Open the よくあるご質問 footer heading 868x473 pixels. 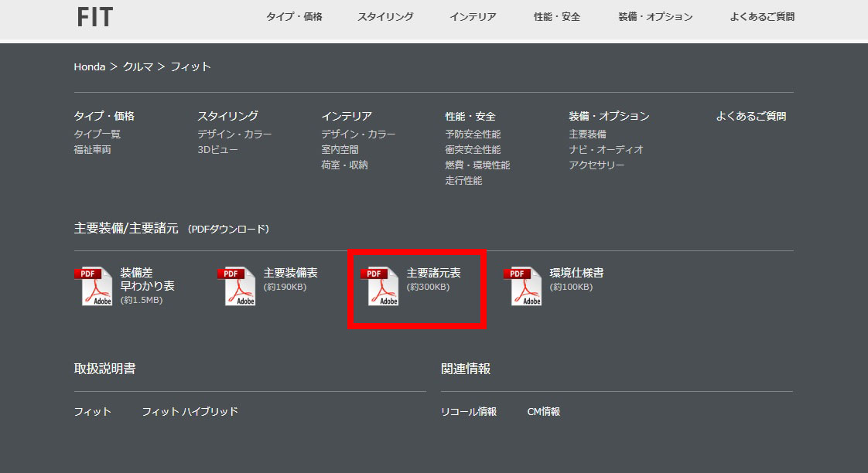(x=750, y=116)
